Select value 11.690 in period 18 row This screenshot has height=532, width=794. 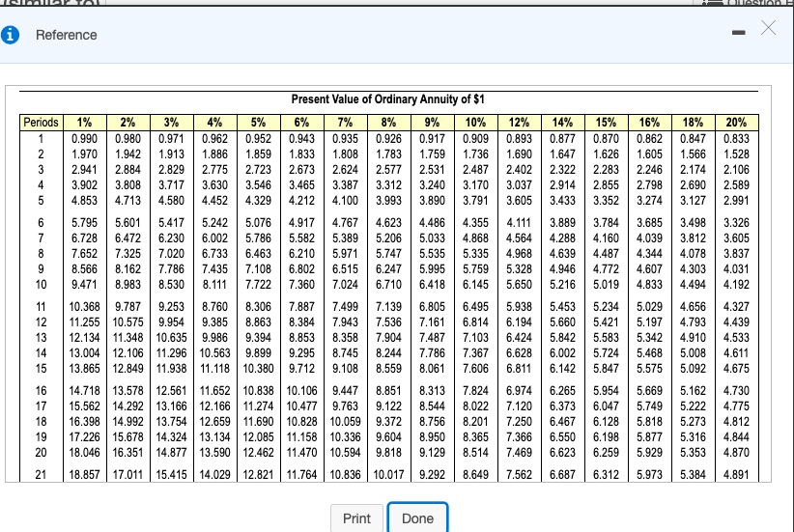tap(258, 422)
